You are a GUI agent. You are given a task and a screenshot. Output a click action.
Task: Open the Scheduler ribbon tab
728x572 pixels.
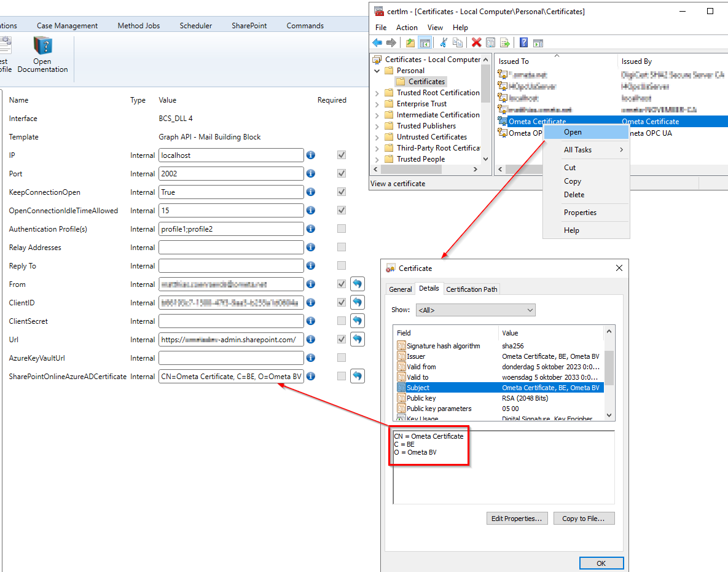tap(195, 26)
